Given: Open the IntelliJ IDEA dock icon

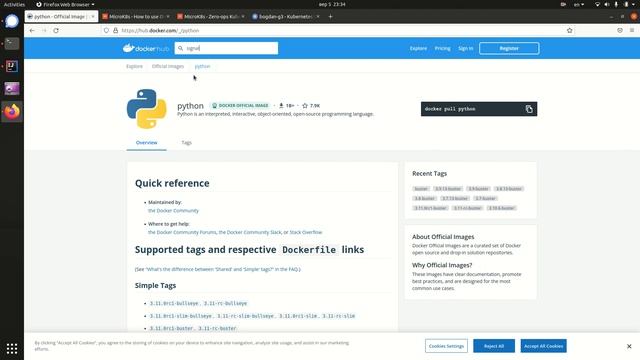Looking at the screenshot, I should [x=12, y=66].
